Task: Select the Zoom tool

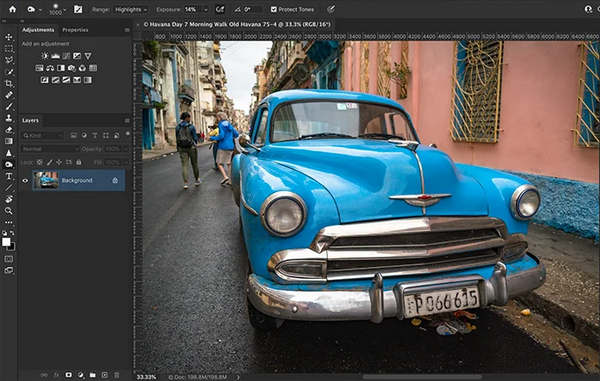Action: pos(8,211)
